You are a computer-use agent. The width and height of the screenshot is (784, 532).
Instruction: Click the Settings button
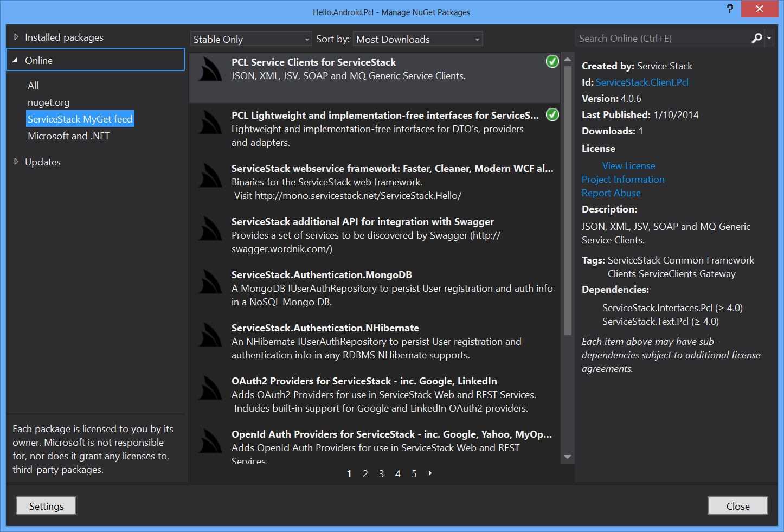coord(46,505)
